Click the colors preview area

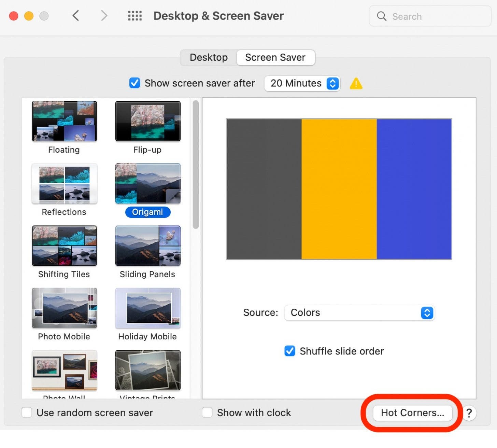click(339, 189)
